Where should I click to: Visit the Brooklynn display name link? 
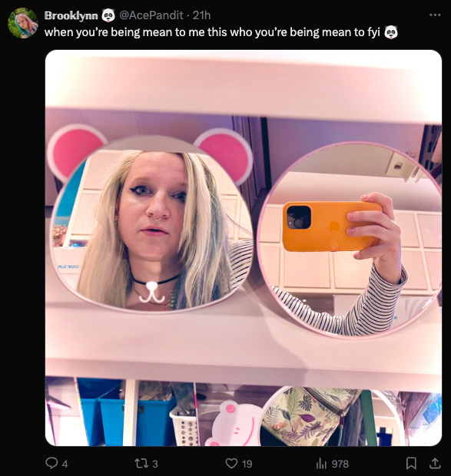[x=71, y=15]
